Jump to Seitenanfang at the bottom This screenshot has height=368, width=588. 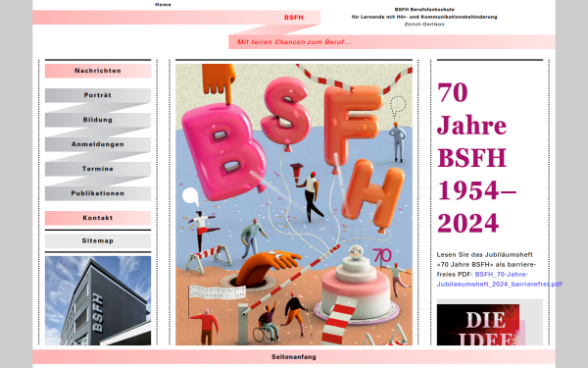(294, 357)
